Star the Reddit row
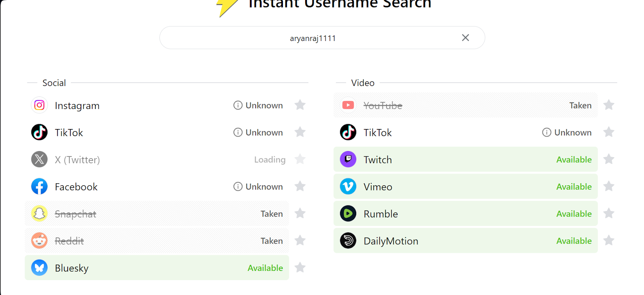The height and width of the screenshot is (295, 644). coord(300,241)
